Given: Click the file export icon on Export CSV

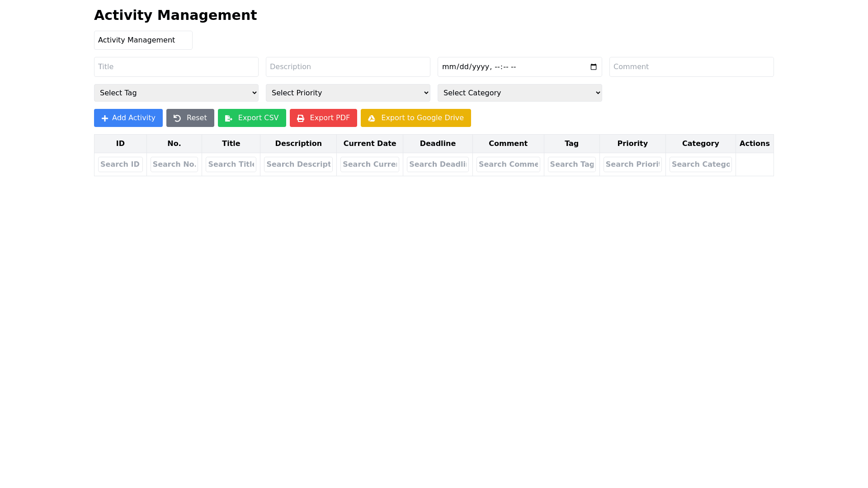Looking at the screenshot, I should pyautogui.click(x=229, y=118).
